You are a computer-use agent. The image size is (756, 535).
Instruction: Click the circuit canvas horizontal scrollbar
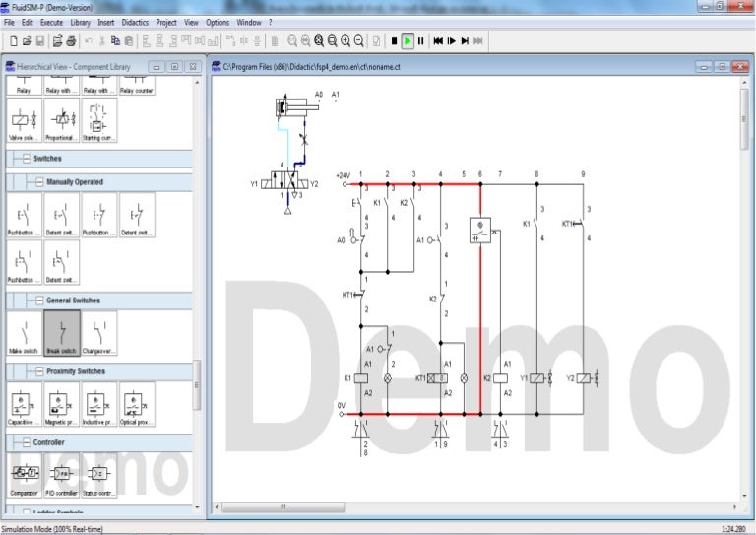[x=285, y=508]
